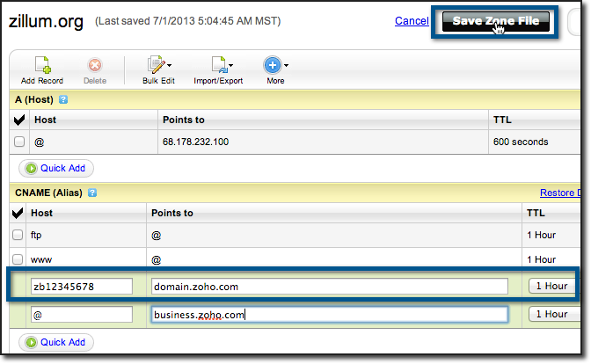591x364 pixels.
Task: Click green arrow icon in A section Quick Add
Action: 32,168
